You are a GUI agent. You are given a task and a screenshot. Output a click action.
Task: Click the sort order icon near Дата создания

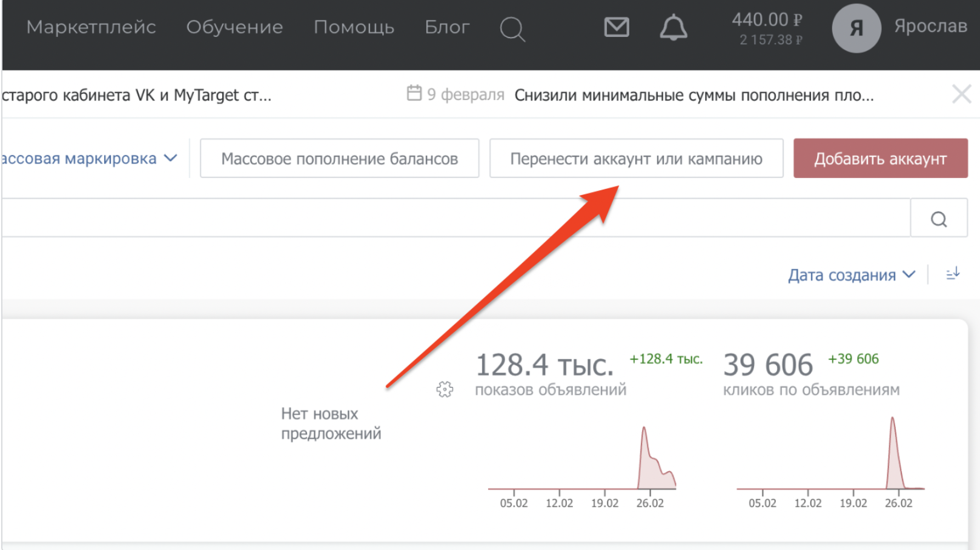pyautogui.click(x=953, y=274)
